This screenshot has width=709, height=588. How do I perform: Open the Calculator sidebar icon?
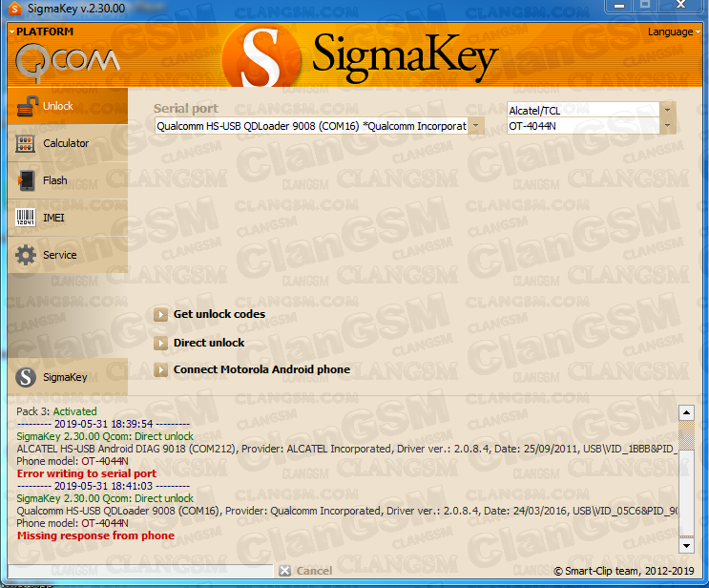[x=26, y=143]
